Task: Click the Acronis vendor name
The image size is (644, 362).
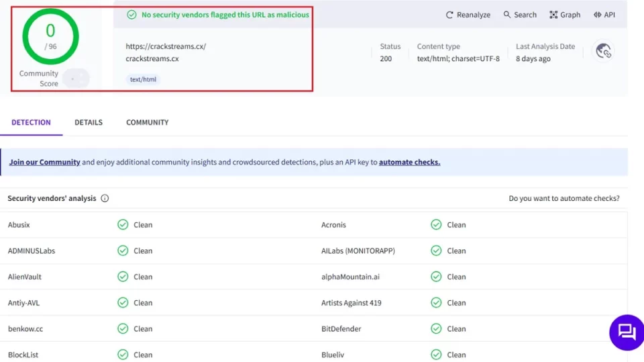Action: tap(333, 224)
